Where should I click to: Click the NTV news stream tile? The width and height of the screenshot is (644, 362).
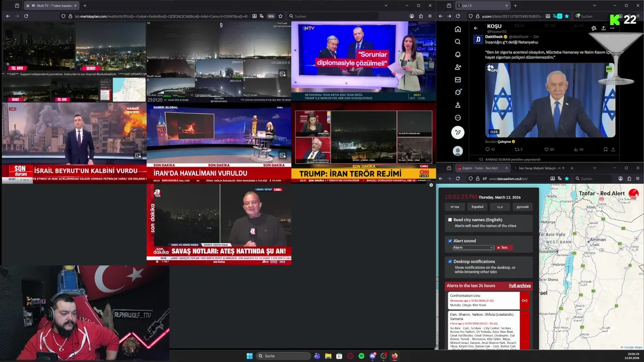pyautogui.click(x=363, y=61)
